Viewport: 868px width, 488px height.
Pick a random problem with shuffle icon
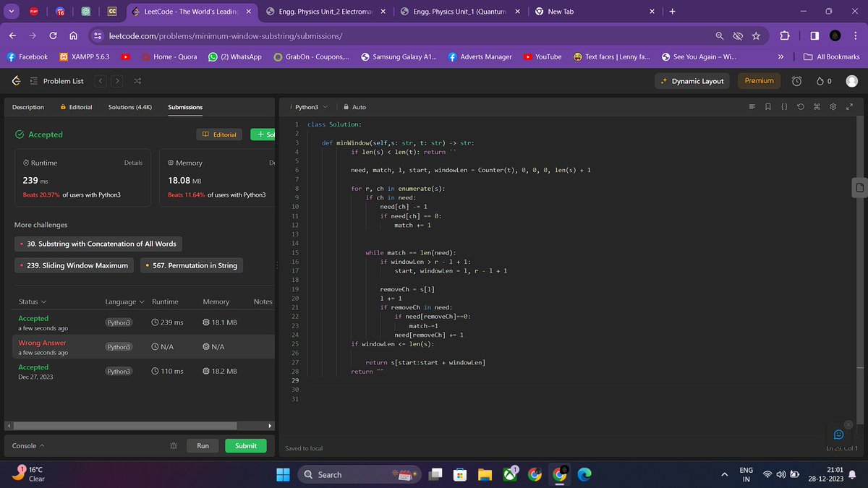(137, 81)
